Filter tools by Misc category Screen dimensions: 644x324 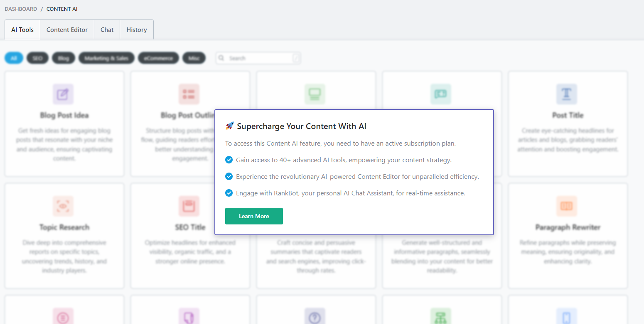tap(194, 58)
